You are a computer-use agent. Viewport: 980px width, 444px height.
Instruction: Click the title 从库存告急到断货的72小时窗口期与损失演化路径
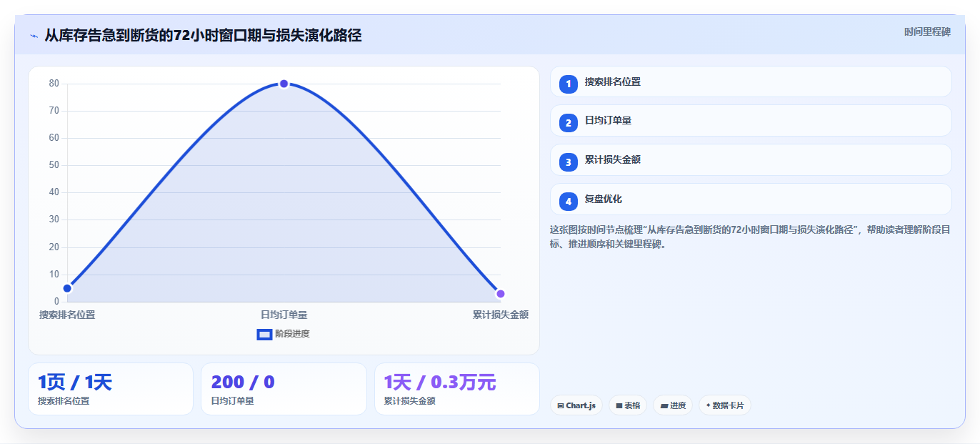point(203,35)
